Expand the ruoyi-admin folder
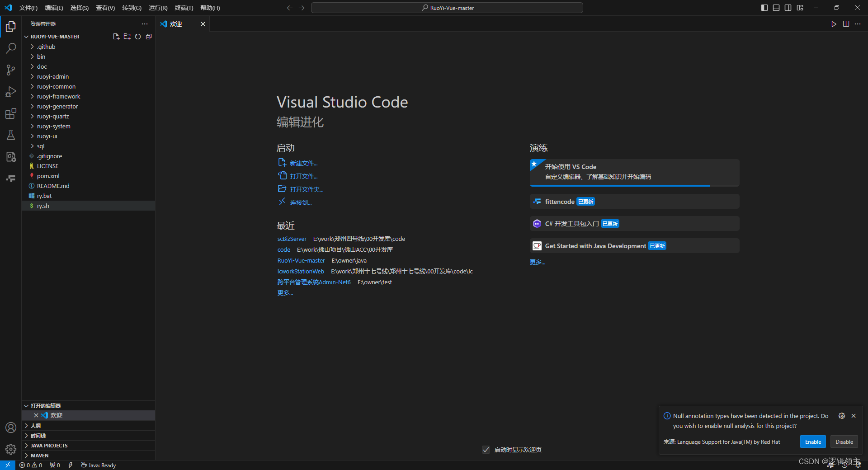Image resolution: width=868 pixels, height=470 pixels. pyautogui.click(x=89, y=76)
